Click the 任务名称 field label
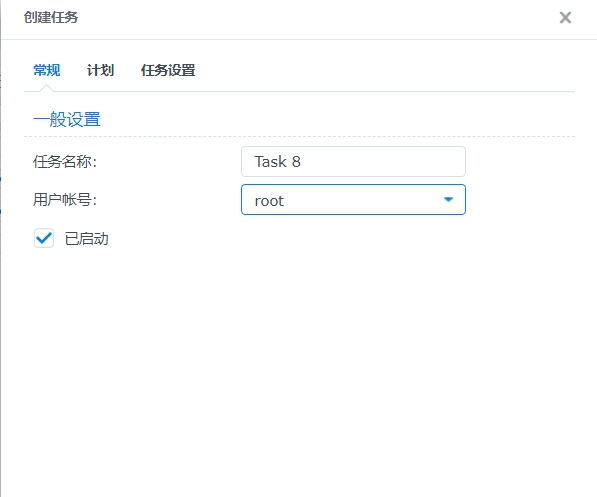 pyautogui.click(x=65, y=161)
